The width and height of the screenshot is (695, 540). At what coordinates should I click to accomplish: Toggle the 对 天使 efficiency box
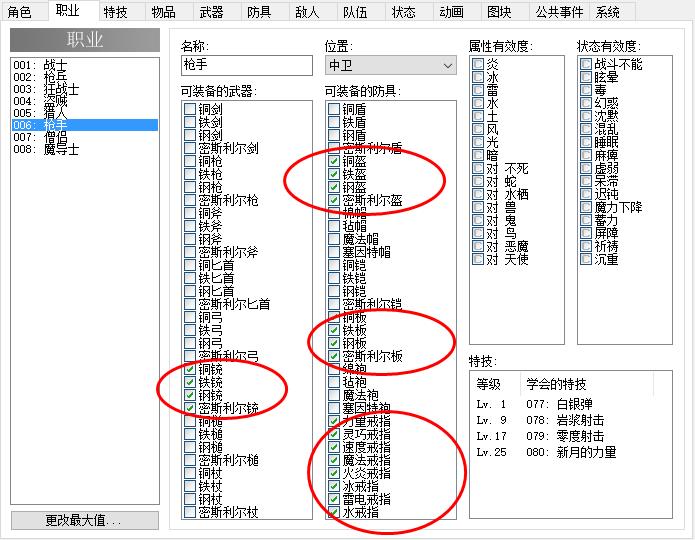tap(478, 259)
